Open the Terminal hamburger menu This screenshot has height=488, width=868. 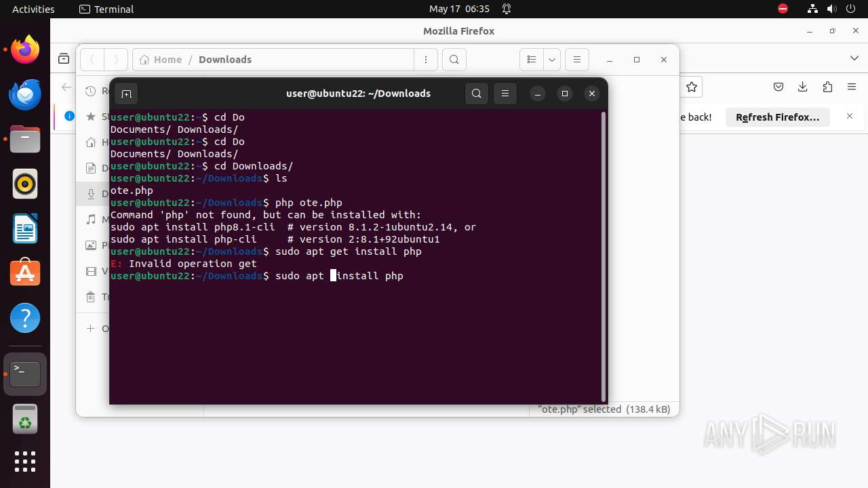(x=505, y=94)
